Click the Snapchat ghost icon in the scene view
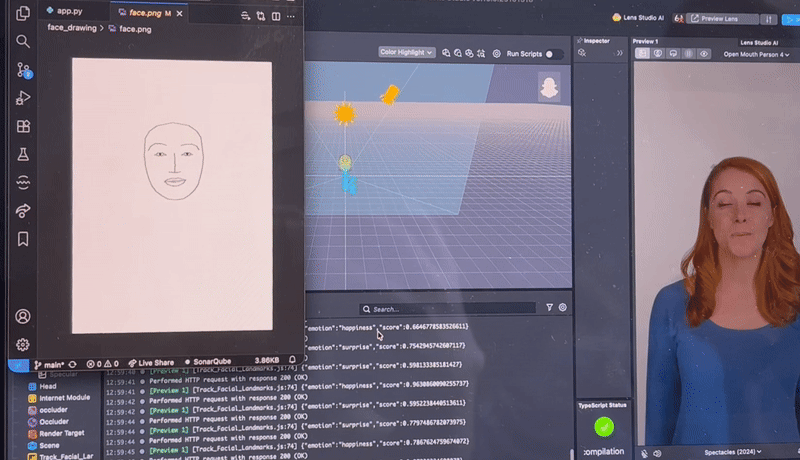The image size is (800, 460). tap(549, 87)
